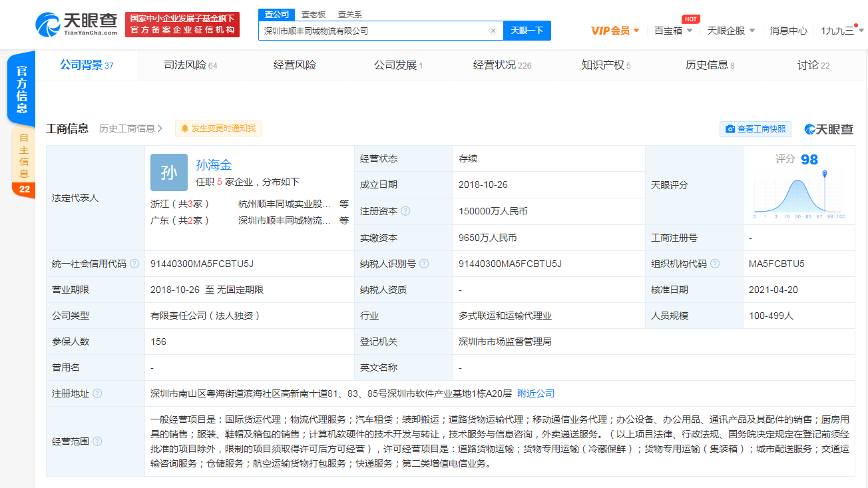Switch to the 经营状况 tab
Image resolution: width=868 pixels, height=488 pixels.
tap(502, 65)
